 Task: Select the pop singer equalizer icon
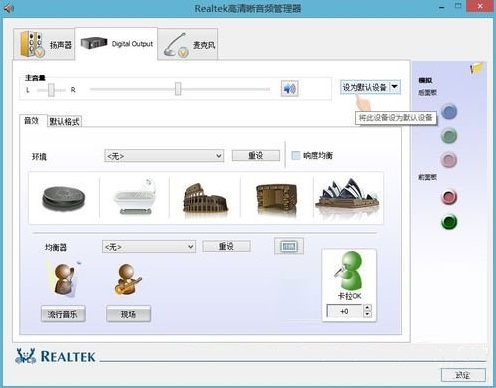click(x=64, y=279)
